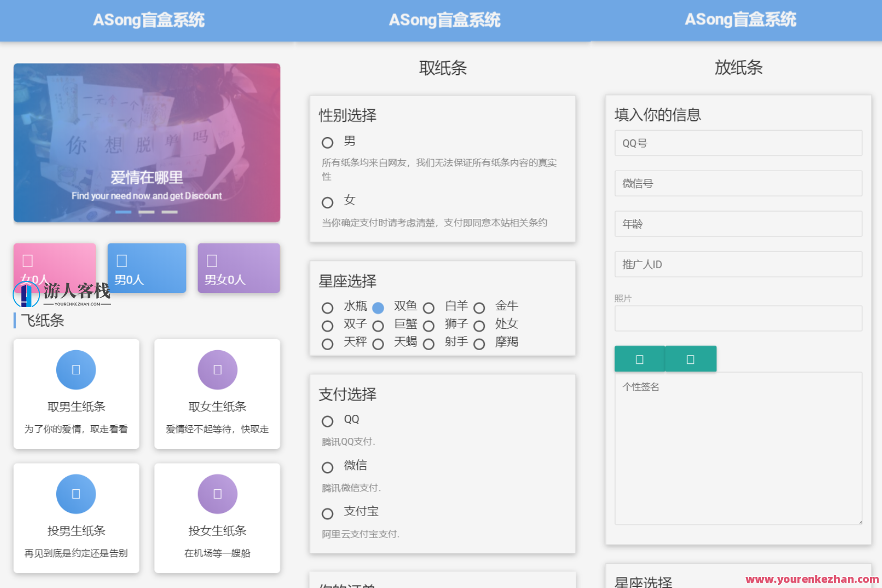Select the 天蝎 zodiac radio button

(x=378, y=344)
